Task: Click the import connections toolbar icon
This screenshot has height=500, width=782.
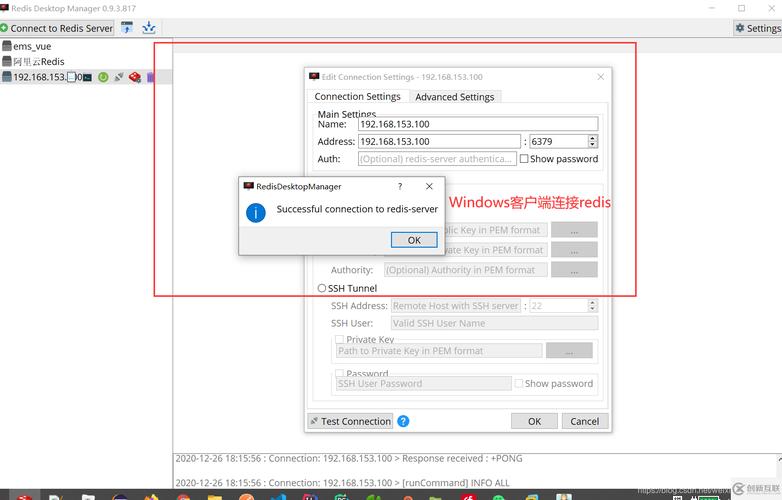Action: click(x=127, y=27)
